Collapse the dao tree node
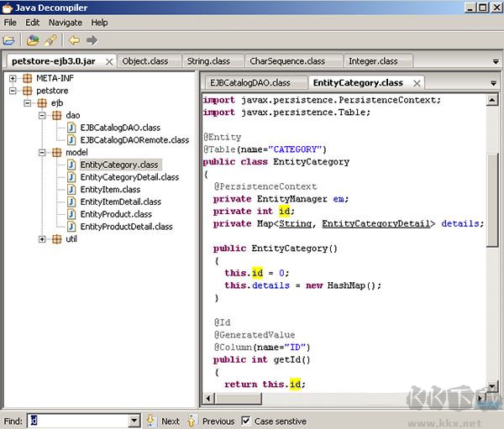The width and height of the screenshot is (504, 429). [x=42, y=116]
